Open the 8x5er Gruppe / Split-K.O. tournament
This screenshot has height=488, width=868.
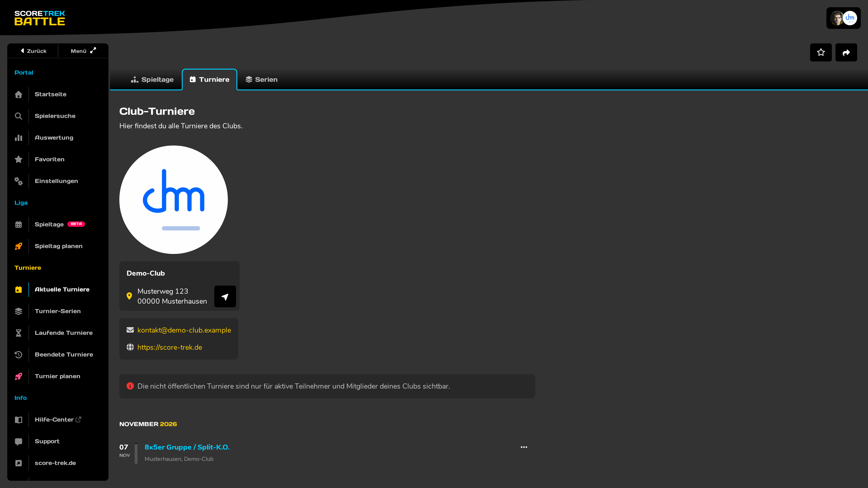[x=187, y=447]
